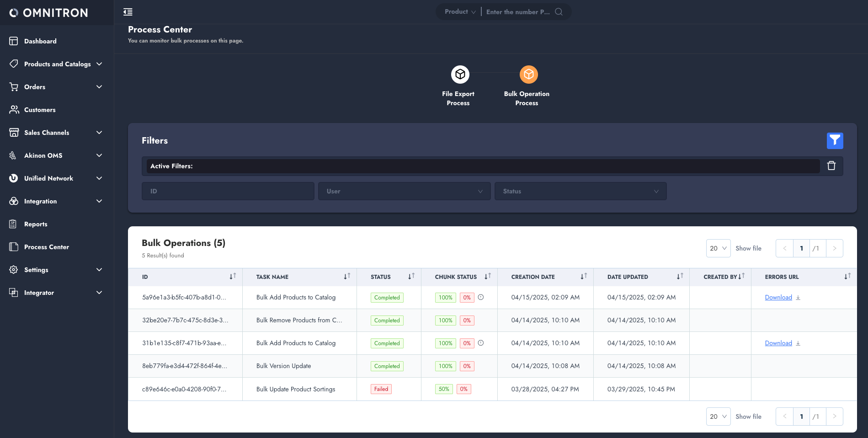
Task: Click the search magnifier icon
Action: (x=559, y=12)
